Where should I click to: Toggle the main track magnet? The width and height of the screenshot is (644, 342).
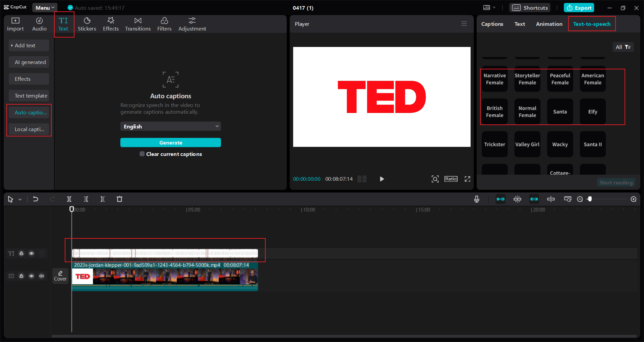coord(500,199)
